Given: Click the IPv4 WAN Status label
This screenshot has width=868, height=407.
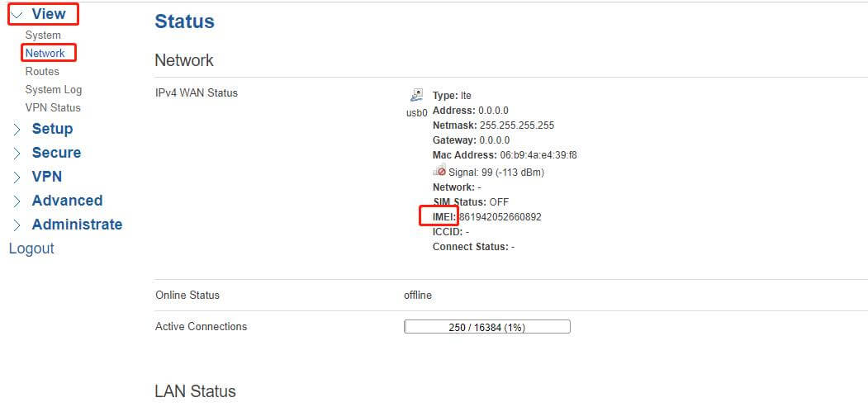Looking at the screenshot, I should (197, 93).
